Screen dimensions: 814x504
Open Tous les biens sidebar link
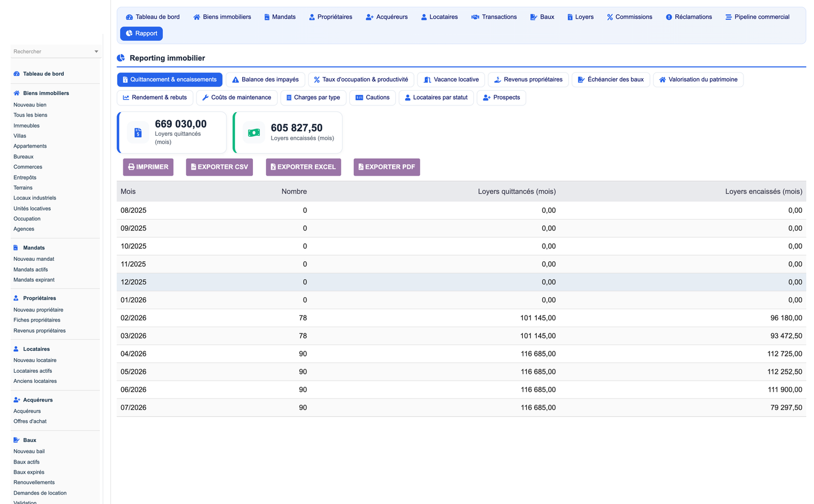point(30,115)
